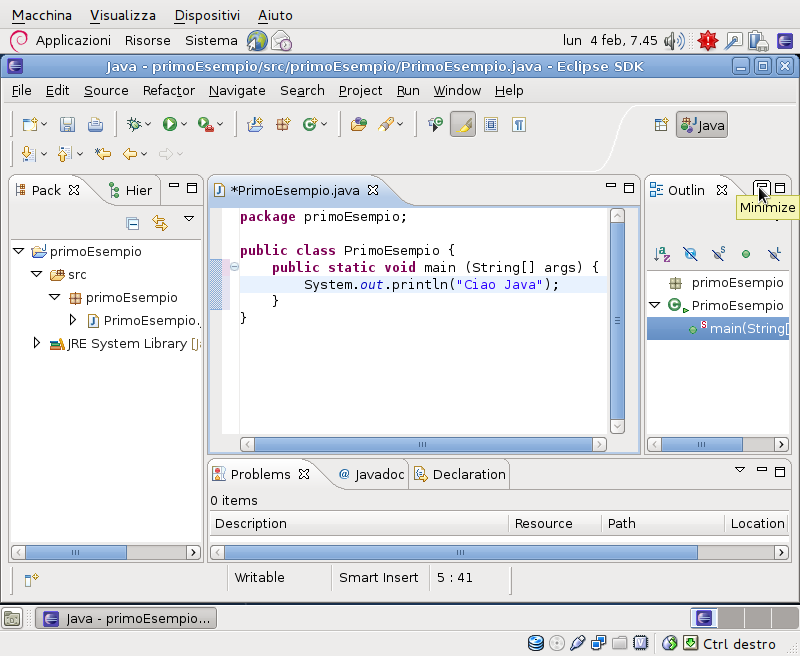Click the Eclipse taskbar window button
Screen dimensions: 800x656
[126, 618]
